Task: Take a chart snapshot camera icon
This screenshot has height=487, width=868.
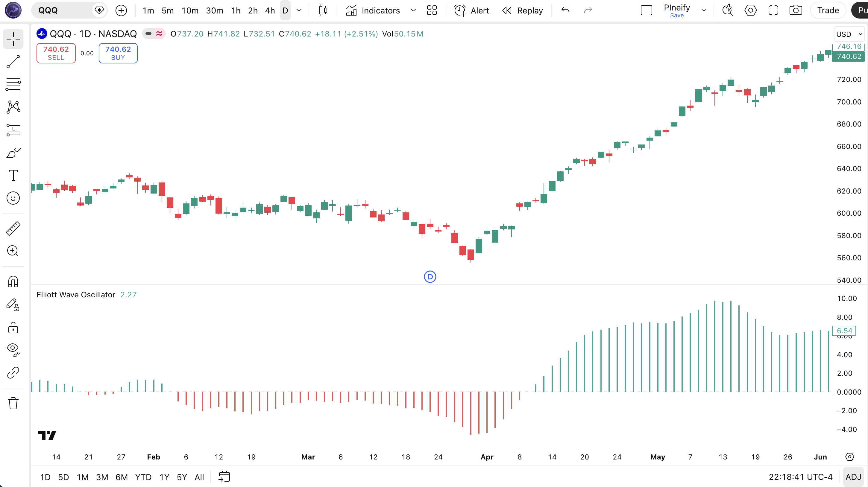Action: point(796,10)
